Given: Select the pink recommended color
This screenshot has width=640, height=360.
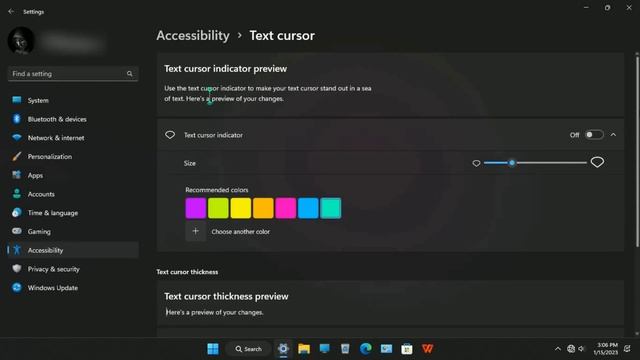Looking at the screenshot, I should point(285,208).
